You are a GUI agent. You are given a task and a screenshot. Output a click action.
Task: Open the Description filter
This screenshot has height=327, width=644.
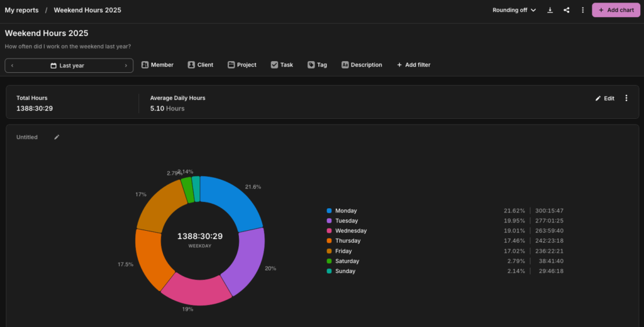(x=362, y=65)
